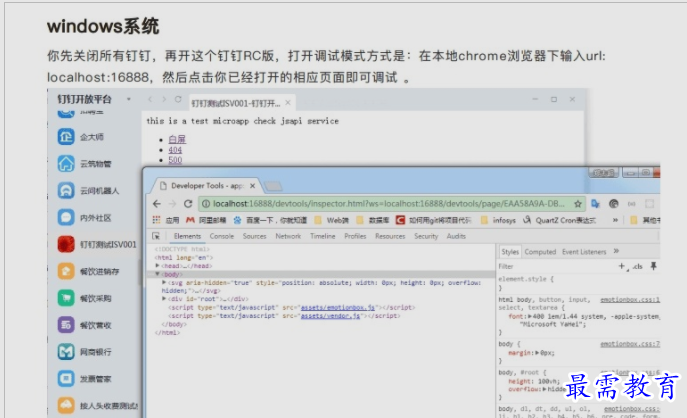
Task: Open the 网商银行 app icon
Action: click(x=66, y=351)
